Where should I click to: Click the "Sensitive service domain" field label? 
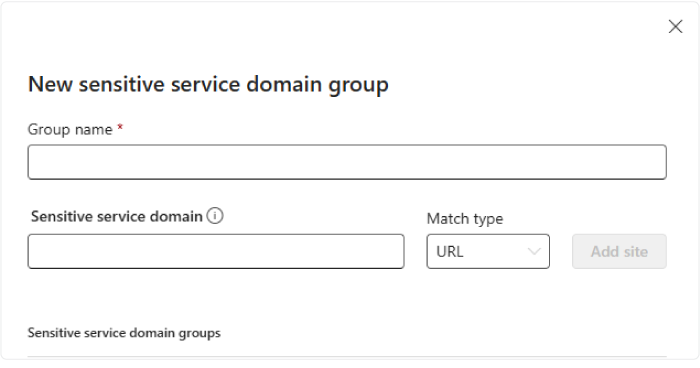(117, 217)
